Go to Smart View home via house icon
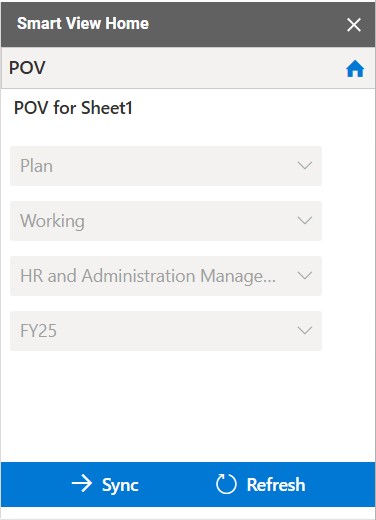 [355, 69]
